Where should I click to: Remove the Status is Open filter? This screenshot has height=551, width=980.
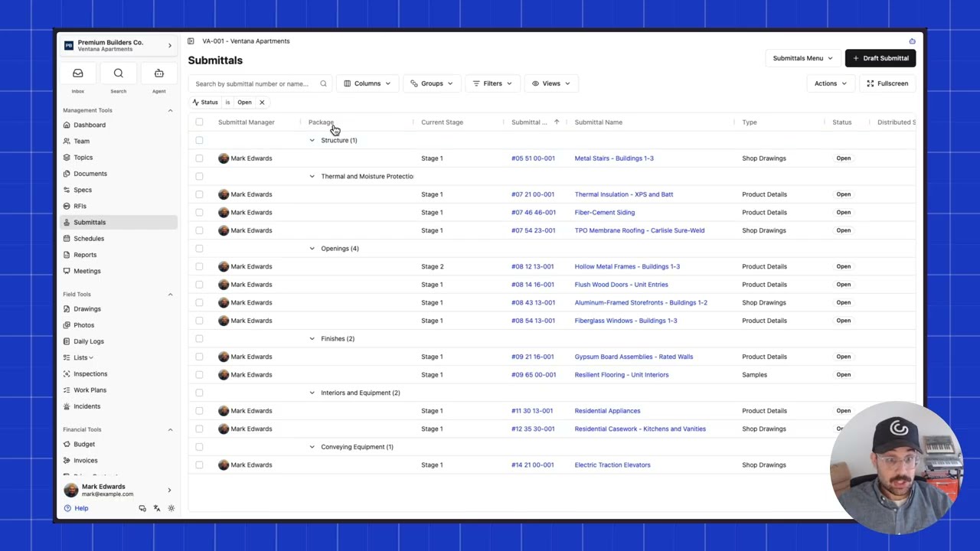click(x=262, y=103)
